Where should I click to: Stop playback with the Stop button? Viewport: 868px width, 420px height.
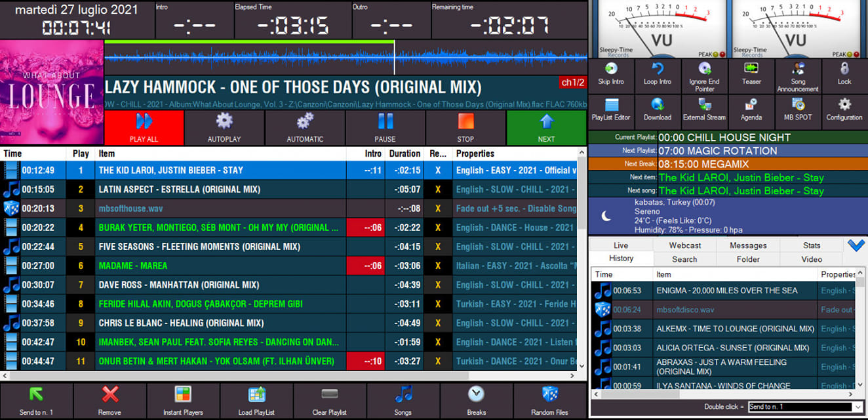click(465, 127)
